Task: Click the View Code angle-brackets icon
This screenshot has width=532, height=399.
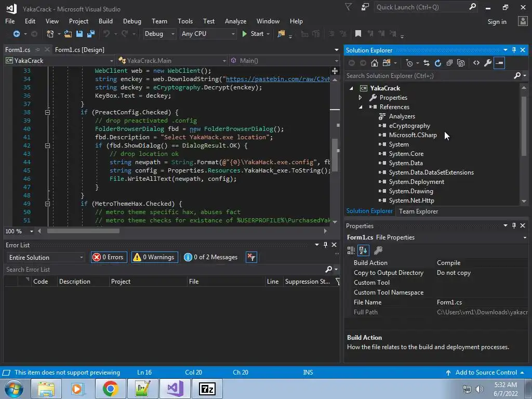Action: click(476, 63)
